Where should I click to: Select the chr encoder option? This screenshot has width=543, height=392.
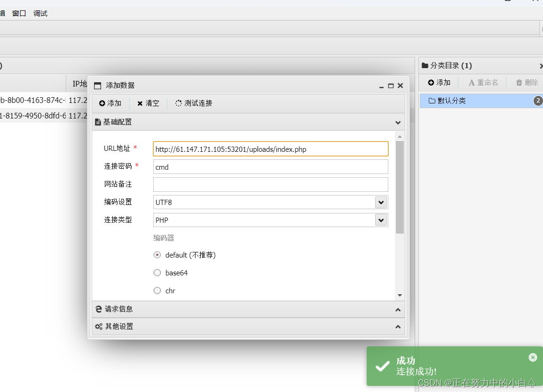pos(157,290)
